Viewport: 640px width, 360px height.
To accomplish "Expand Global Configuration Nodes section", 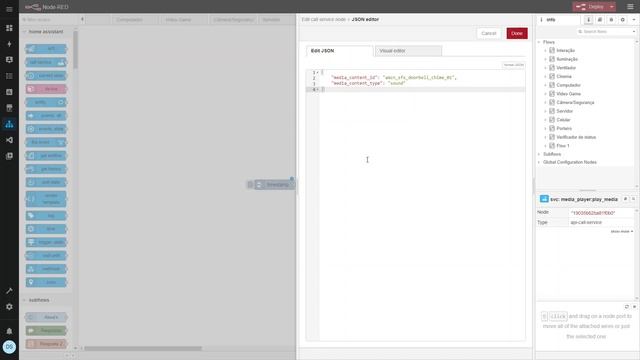I will coord(539,162).
